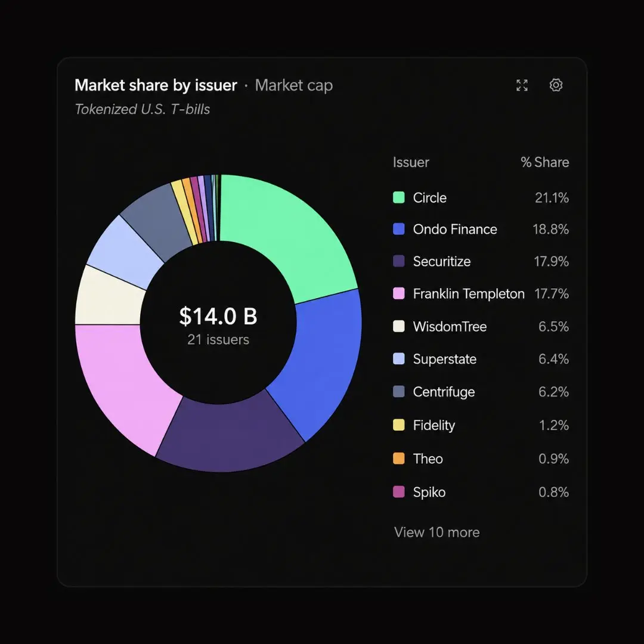This screenshot has width=644, height=644.
Task: Select the Spiko issuer name
Action: [x=429, y=492]
